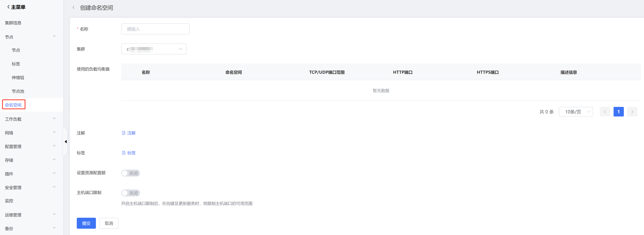Click the 名称 input field
The width and height of the screenshot is (644, 235).
155,29
